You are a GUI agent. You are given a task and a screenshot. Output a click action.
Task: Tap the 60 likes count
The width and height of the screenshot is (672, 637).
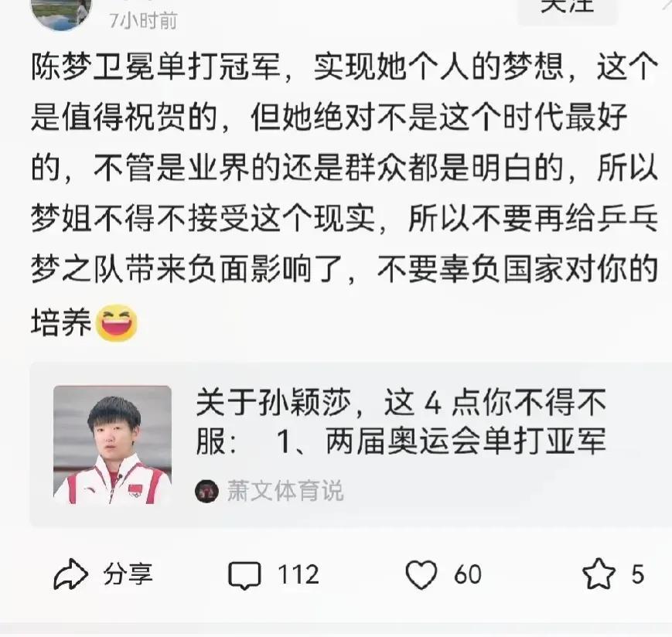coord(468,574)
